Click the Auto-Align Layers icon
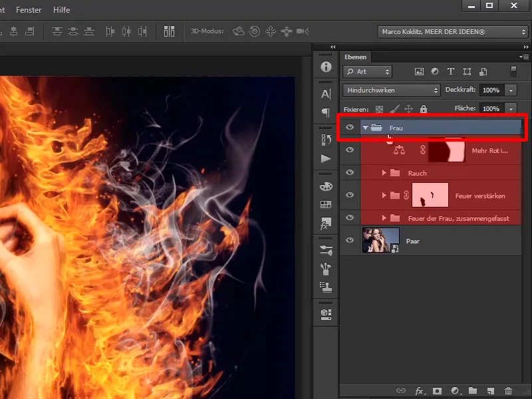 (169, 31)
